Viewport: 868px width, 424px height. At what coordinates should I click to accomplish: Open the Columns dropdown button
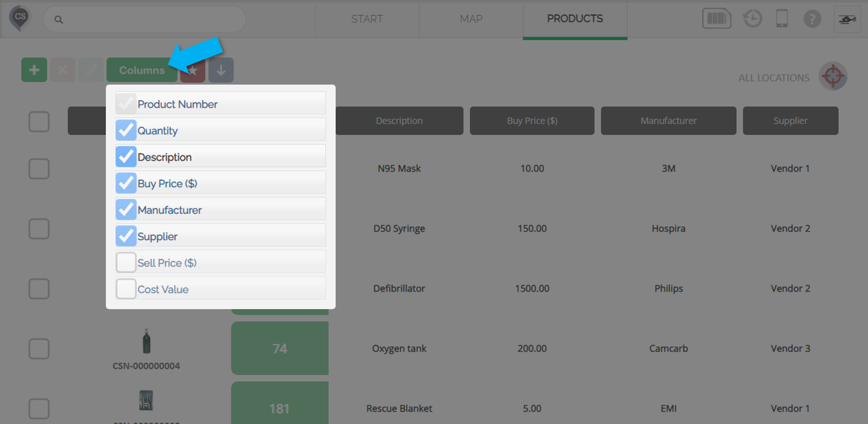click(142, 70)
